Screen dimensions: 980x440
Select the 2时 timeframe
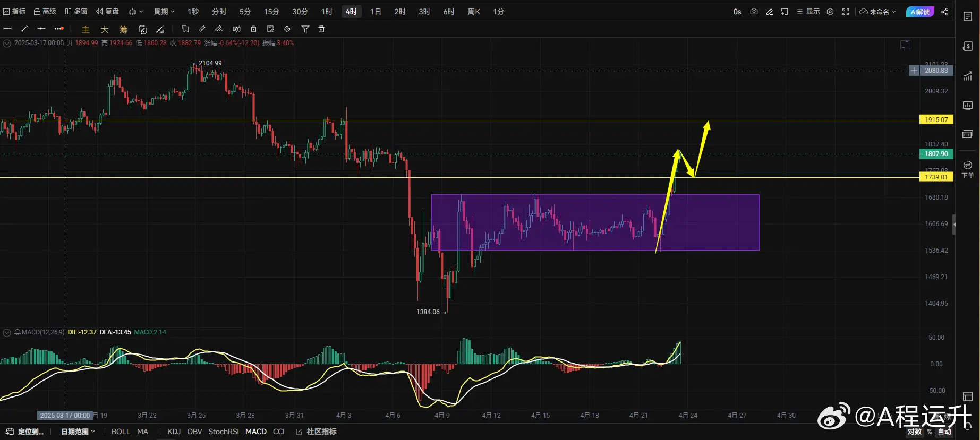pyautogui.click(x=400, y=12)
